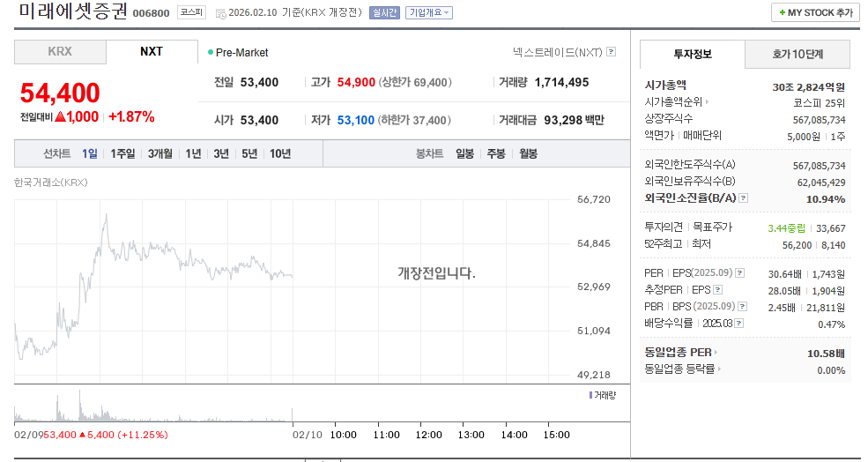The width and height of the screenshot is (868, 462).
Task: Expand the 시가총액순위 arrow link
Action: 707,102
